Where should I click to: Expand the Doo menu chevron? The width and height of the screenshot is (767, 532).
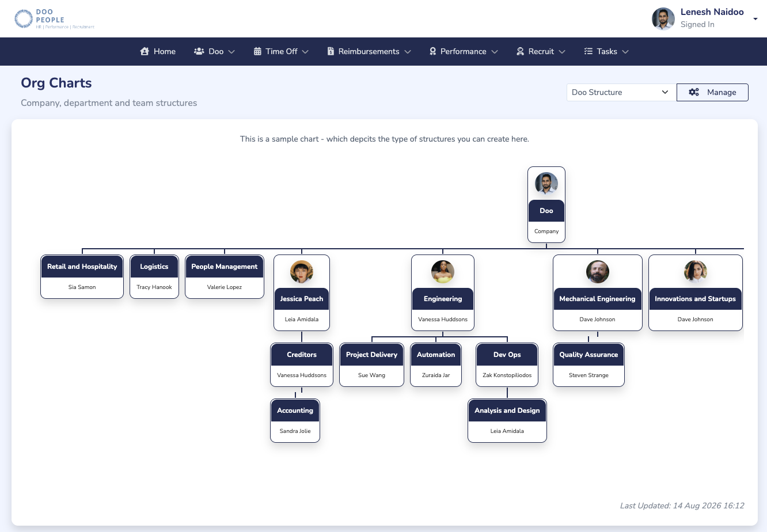(x=231, y=52)
